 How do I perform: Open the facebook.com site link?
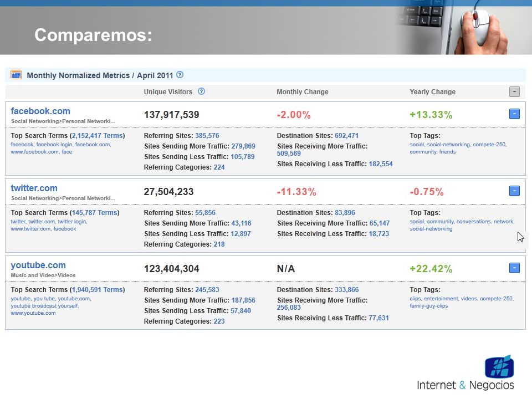(x=40, y=111)
